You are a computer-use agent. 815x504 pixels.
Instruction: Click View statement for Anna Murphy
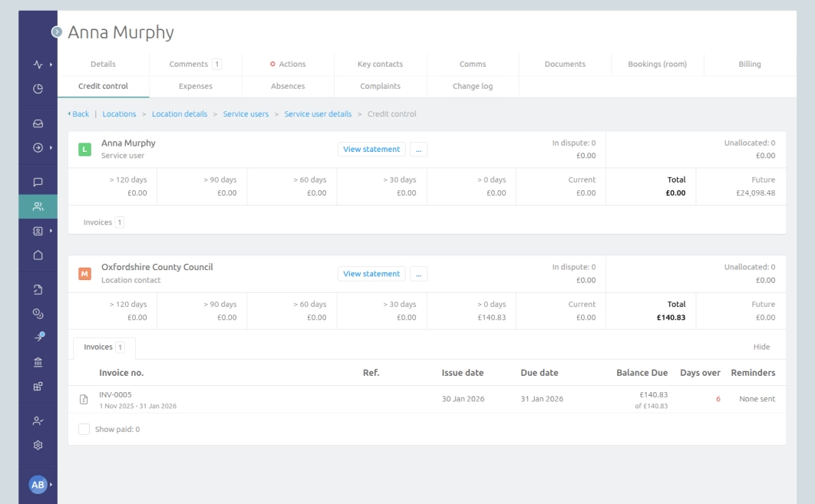click(x=371, y=149)
